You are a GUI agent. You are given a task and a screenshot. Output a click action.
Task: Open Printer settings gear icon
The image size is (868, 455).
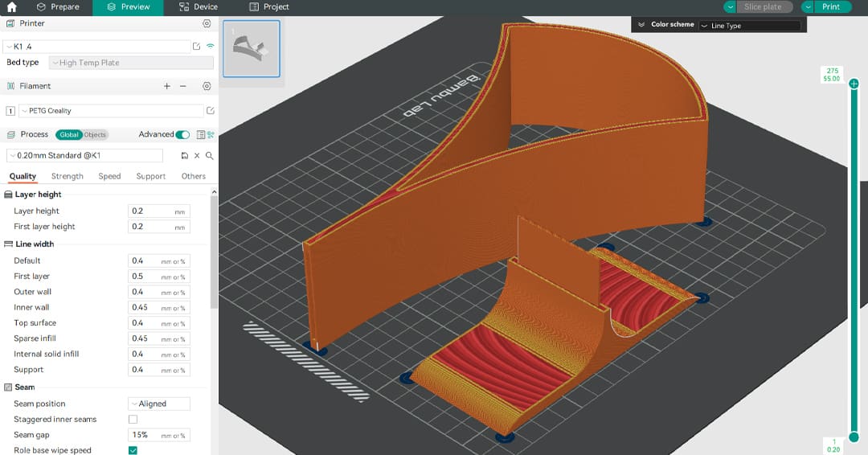207,24
